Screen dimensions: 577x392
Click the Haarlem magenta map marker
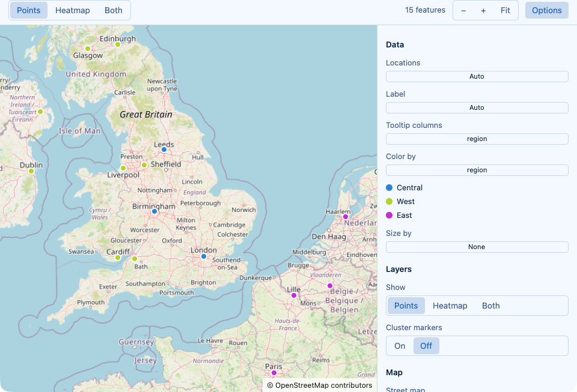coord(346,217)
